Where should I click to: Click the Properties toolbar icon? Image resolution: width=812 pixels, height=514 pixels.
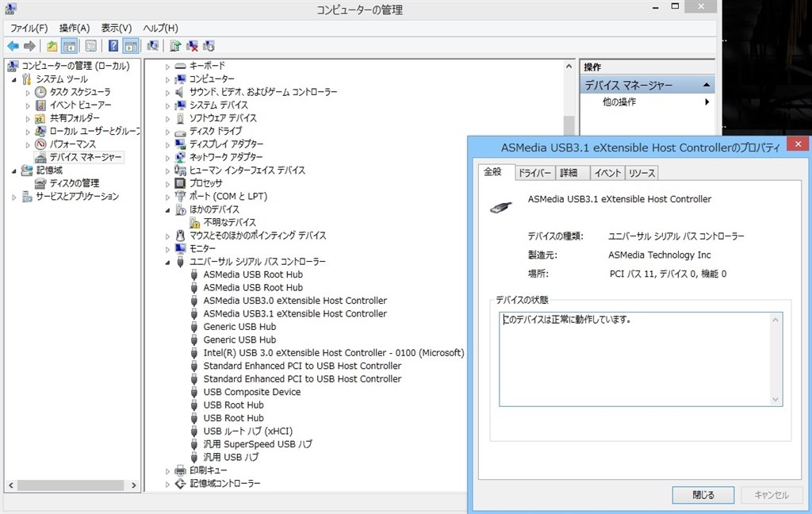tap(90, 46)
